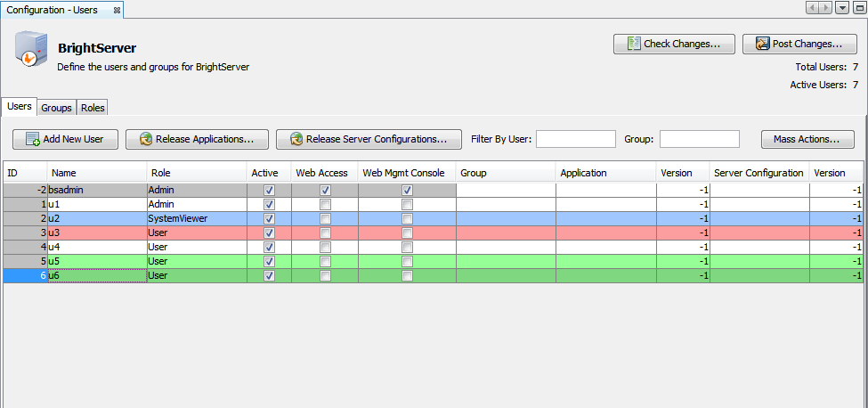
Task: Enable Web Mgmt Console for u1
Action: (407, 205)
